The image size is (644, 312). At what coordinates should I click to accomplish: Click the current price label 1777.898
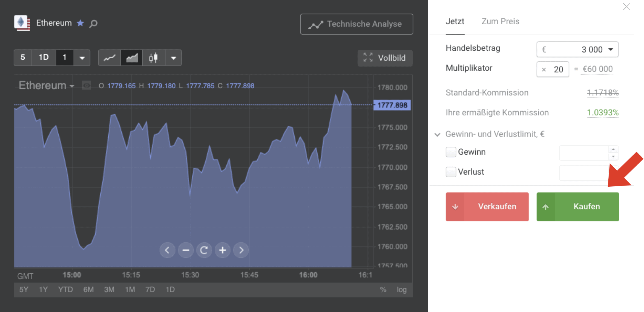click(x=392, y=105)
